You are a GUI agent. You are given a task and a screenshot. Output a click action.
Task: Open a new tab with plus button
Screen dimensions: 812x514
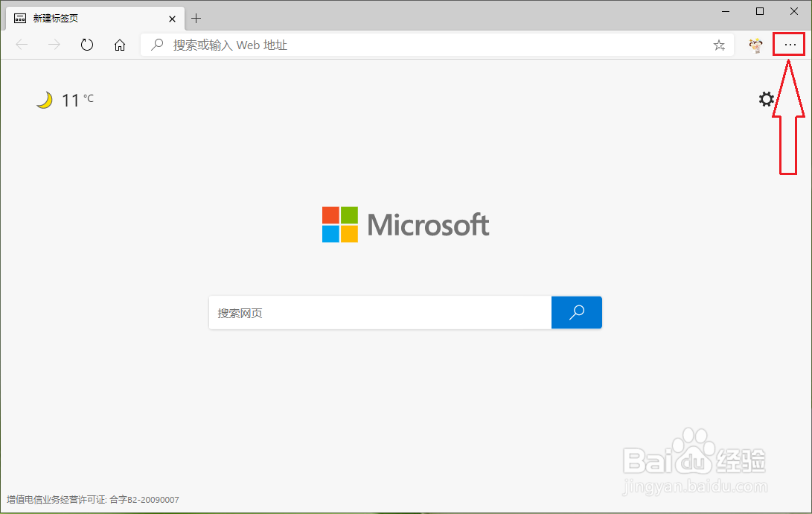[x=196, y=19]
